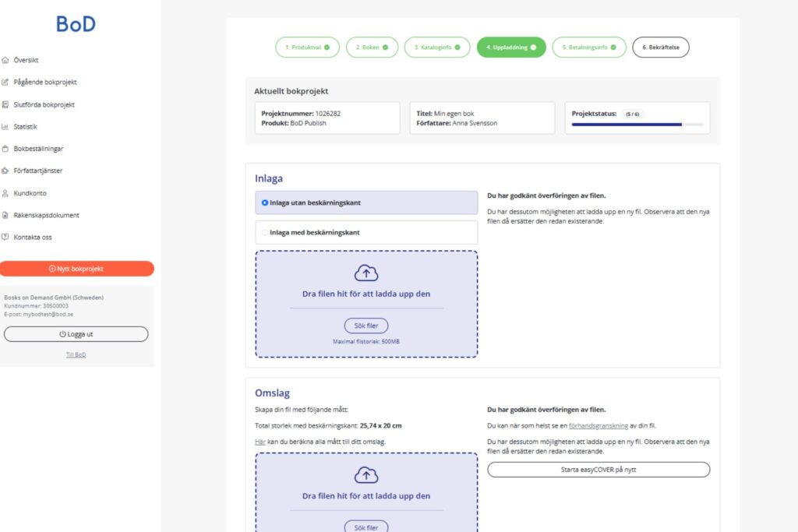Click the Omslag cloud upload icon
This screenshot has height=532, width=798.
pyautogui.click(x=366, y=475)
